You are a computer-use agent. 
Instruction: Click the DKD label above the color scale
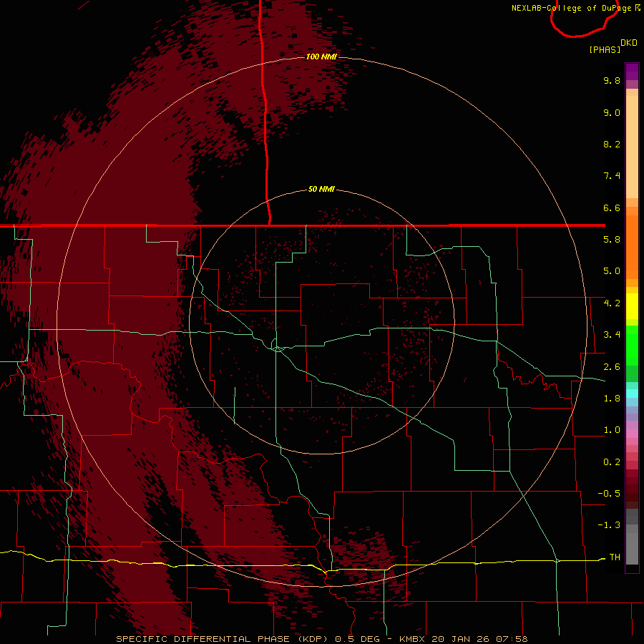click(x=629, y=43)
